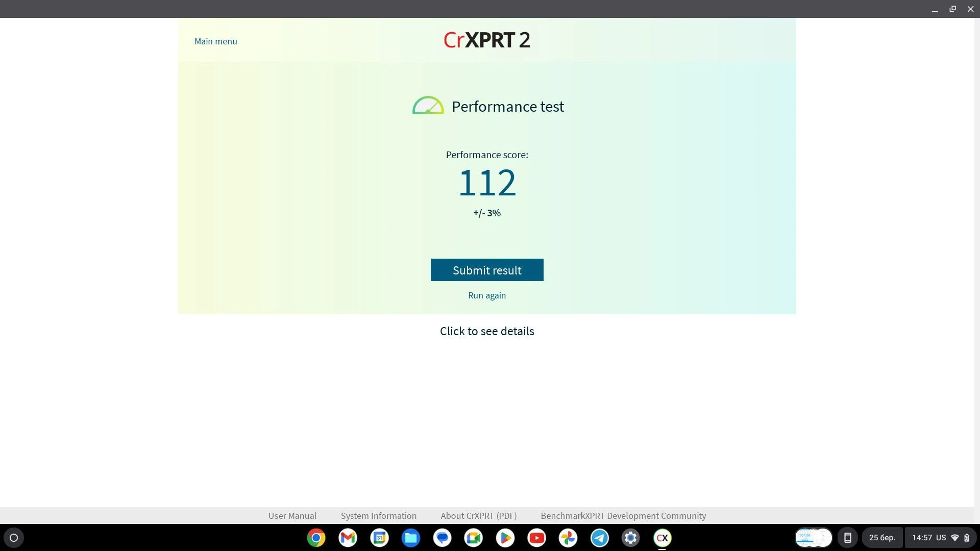Open BenchmarkXPRT Development Community link

(623, 516)
